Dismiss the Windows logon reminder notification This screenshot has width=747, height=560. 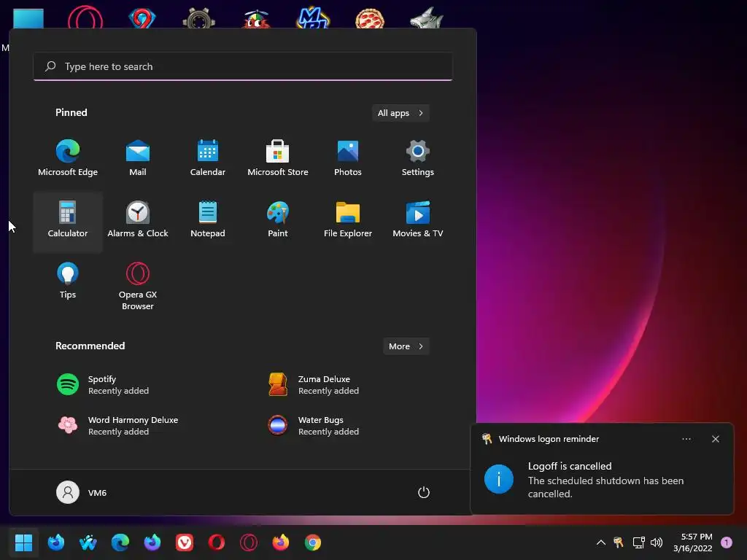point(716,439)
